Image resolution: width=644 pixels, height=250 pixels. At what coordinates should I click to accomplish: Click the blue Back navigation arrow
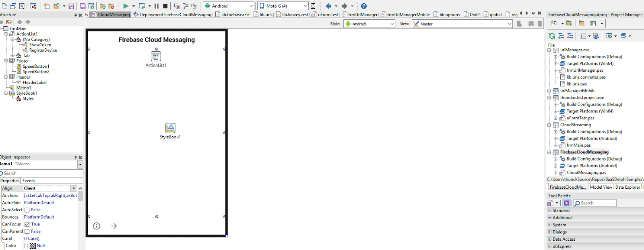(328, 6)
